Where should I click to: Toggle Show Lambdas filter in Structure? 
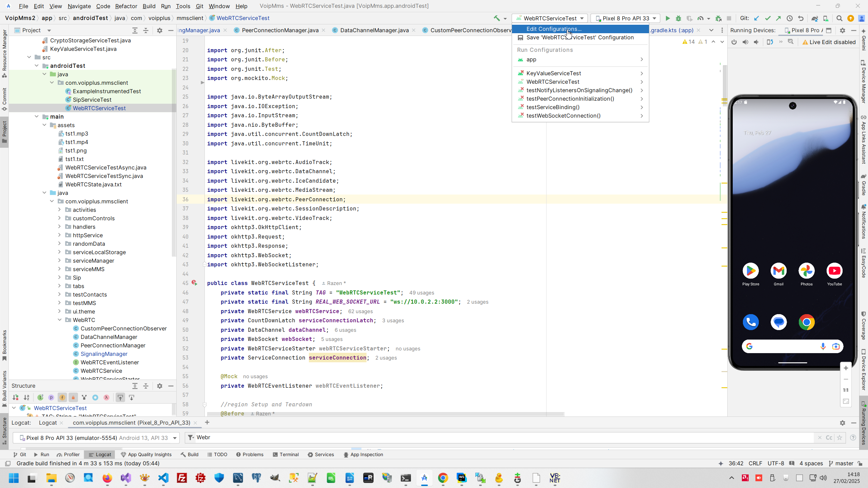pos(106,397)
